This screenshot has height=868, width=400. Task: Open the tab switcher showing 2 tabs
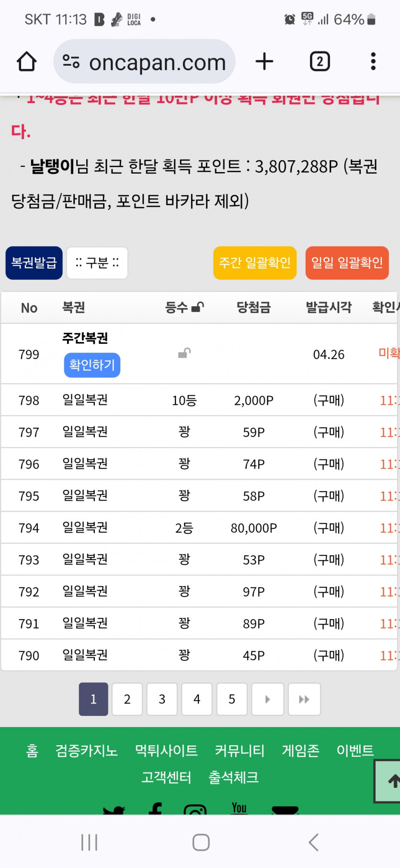pyautogui.click(x=320, y=62)
